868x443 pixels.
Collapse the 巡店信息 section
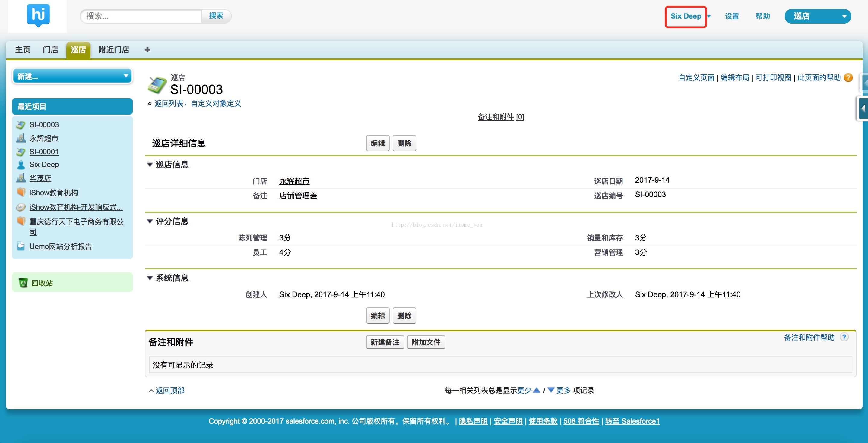(x=150, y=165)
